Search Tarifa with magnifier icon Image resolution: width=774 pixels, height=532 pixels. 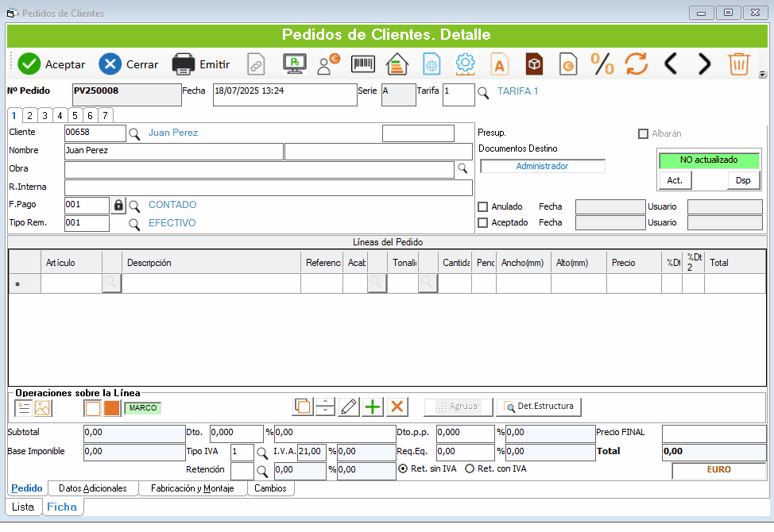click(x=483, y=93)
